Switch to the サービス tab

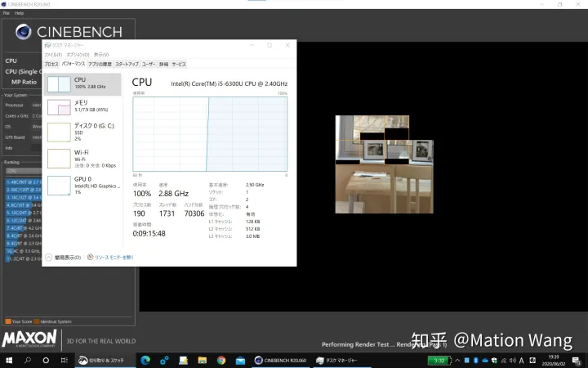[179, 65]
